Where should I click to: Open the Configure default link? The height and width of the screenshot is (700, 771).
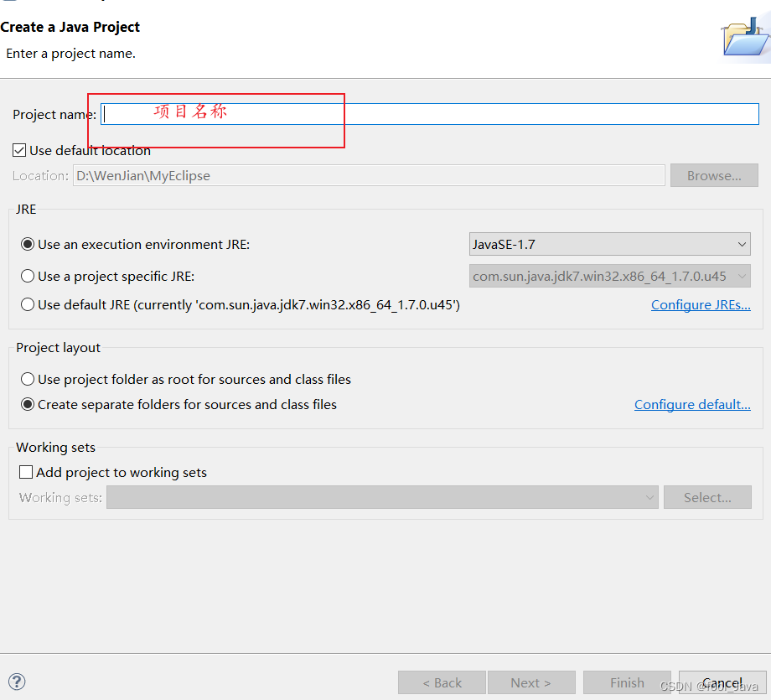coord(692,404)
